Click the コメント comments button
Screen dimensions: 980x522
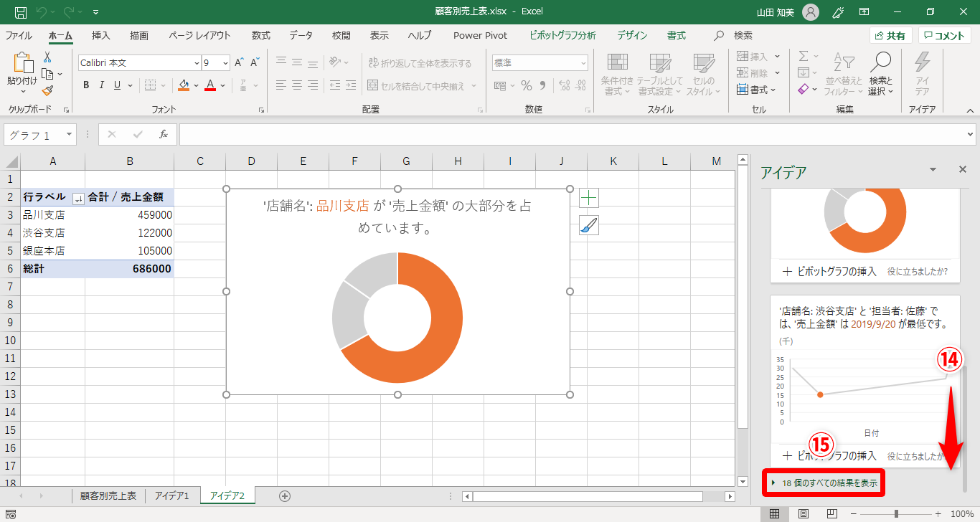(x=945, y=36)
